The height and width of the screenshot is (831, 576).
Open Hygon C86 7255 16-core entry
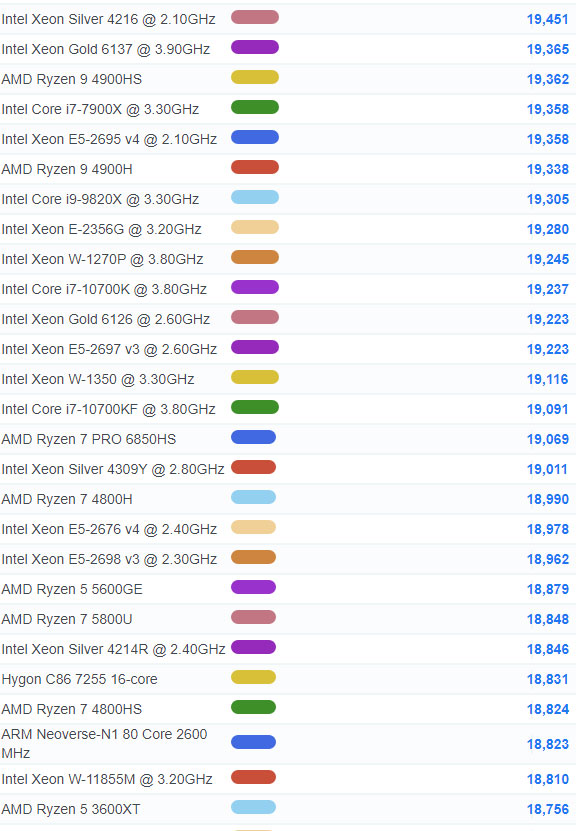(x=79, y=679)
